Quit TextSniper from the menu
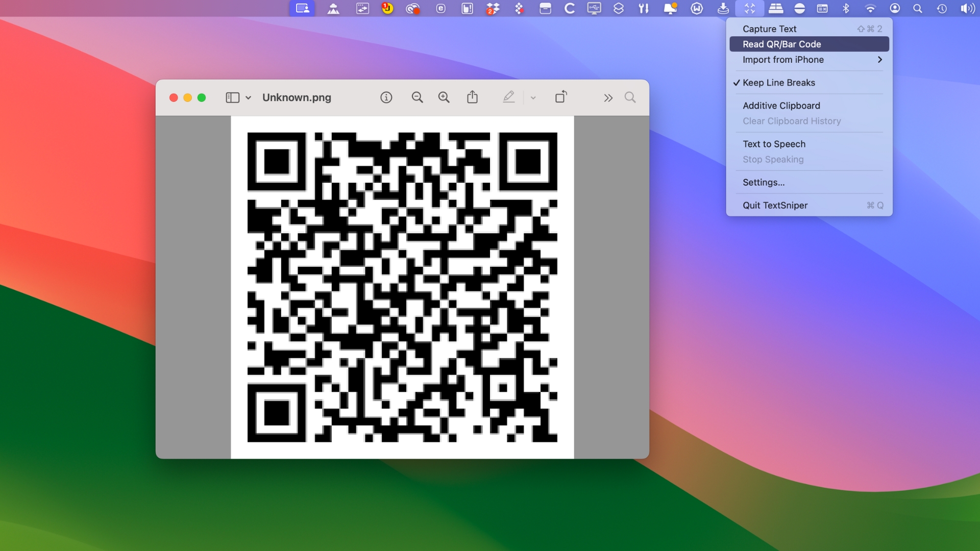Viewport: 980px width, 551px height. [x=809, y=205]
